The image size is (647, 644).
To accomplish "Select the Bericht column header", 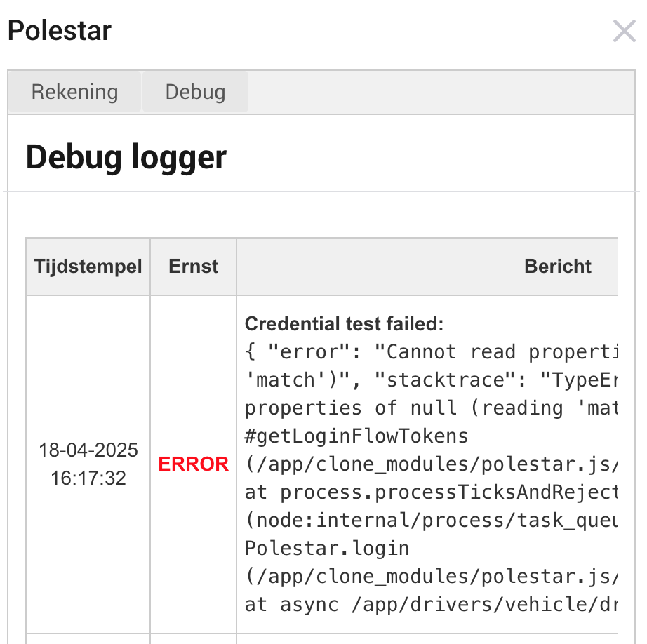I will coord(558,267).
